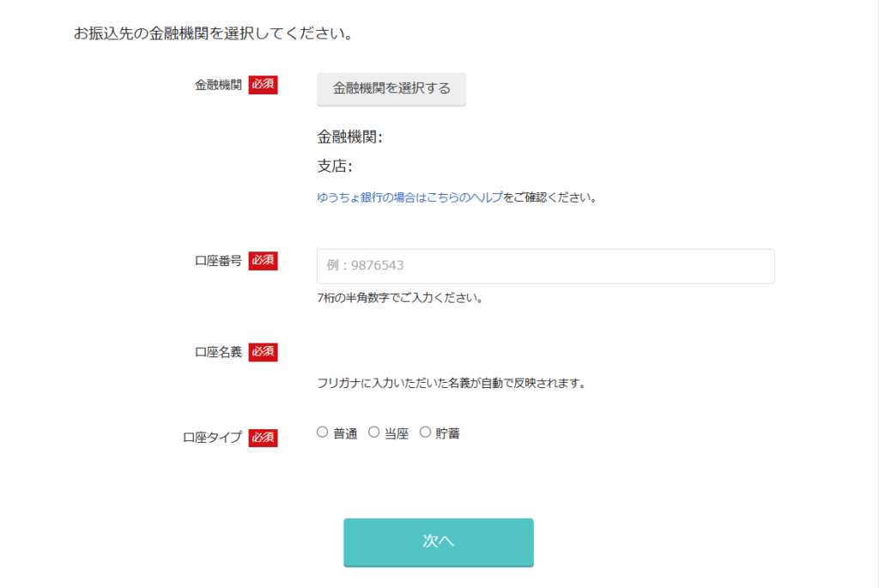Click the 金融機関: result line above 支店

click(x=349, y=136)
